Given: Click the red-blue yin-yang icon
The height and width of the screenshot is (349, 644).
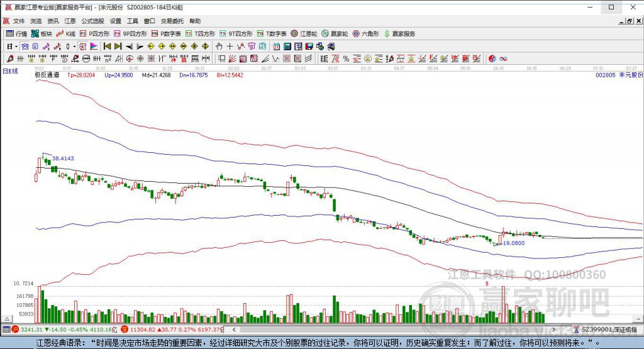Looking at the screenshot, I should [x=492, y=58].
